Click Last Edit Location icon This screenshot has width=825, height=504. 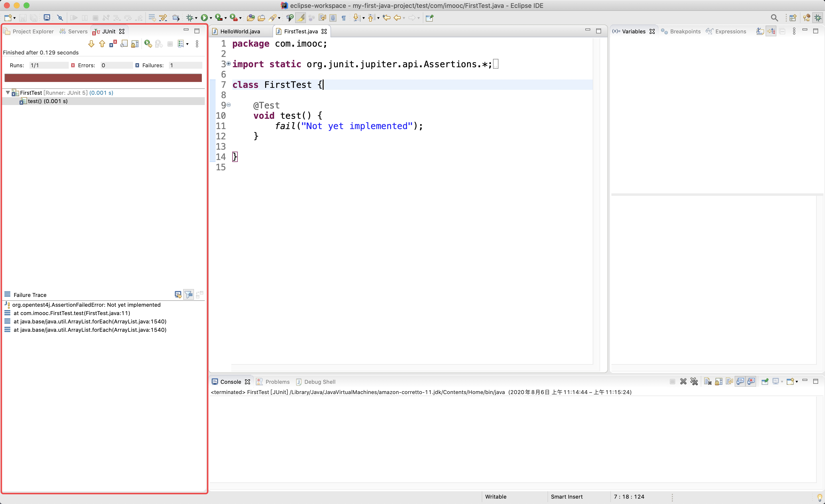pos(386,18)
